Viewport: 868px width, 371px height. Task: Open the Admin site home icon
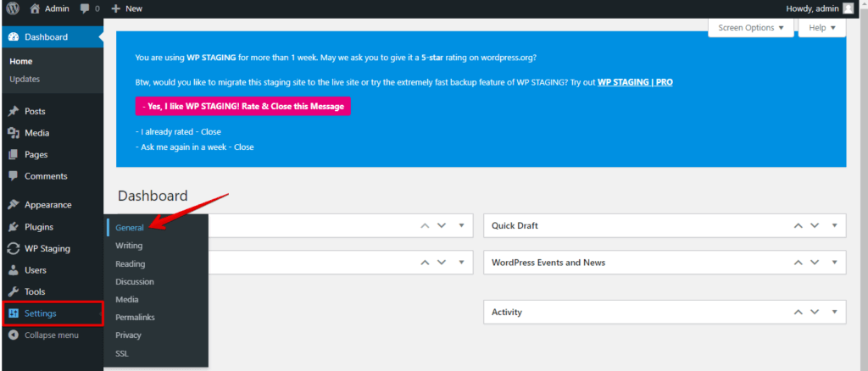point(35,8)
